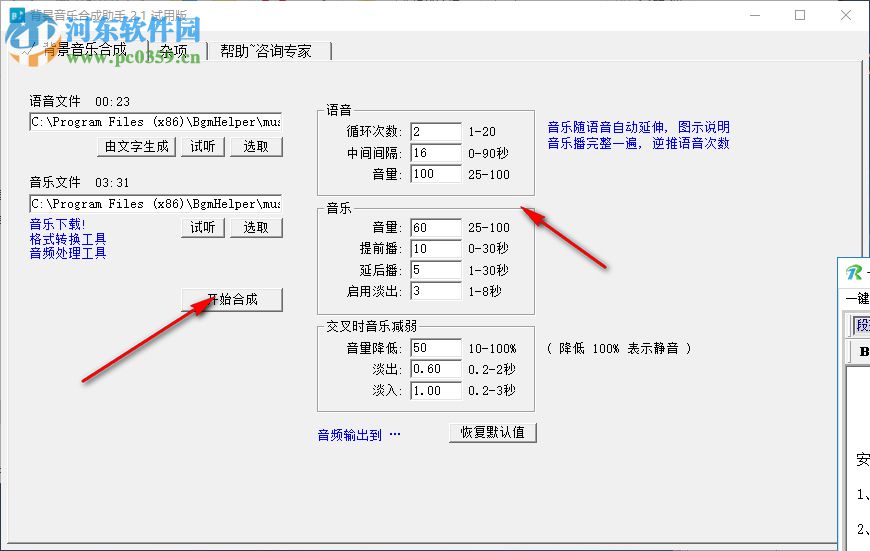Open the 格式转换工具 link
The image size is (870, 551).
coord(68,239)
